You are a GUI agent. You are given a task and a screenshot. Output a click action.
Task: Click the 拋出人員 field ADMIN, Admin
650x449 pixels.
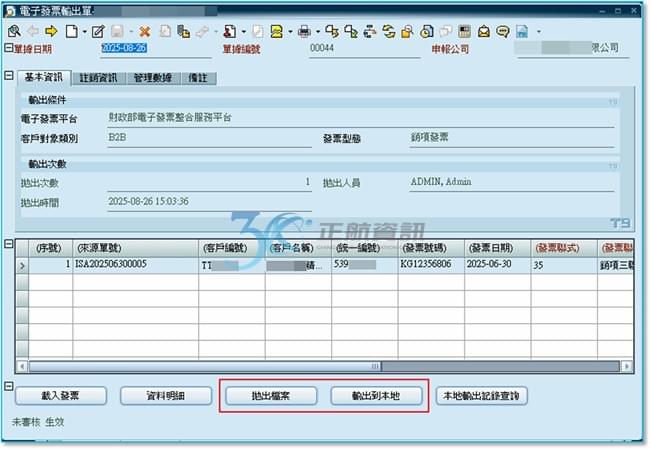click(512, 182)
